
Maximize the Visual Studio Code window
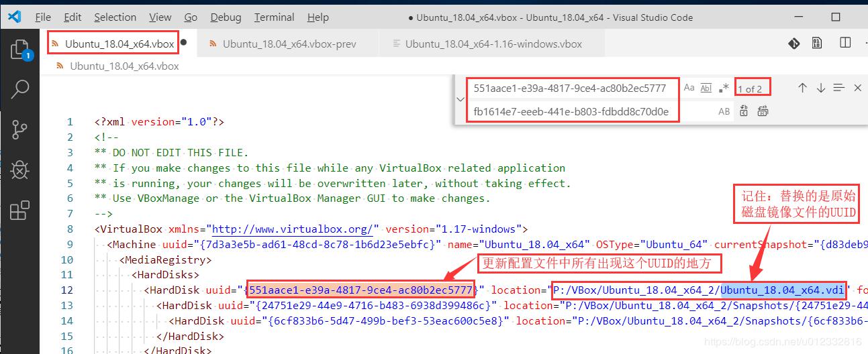[x=836, y=17]
